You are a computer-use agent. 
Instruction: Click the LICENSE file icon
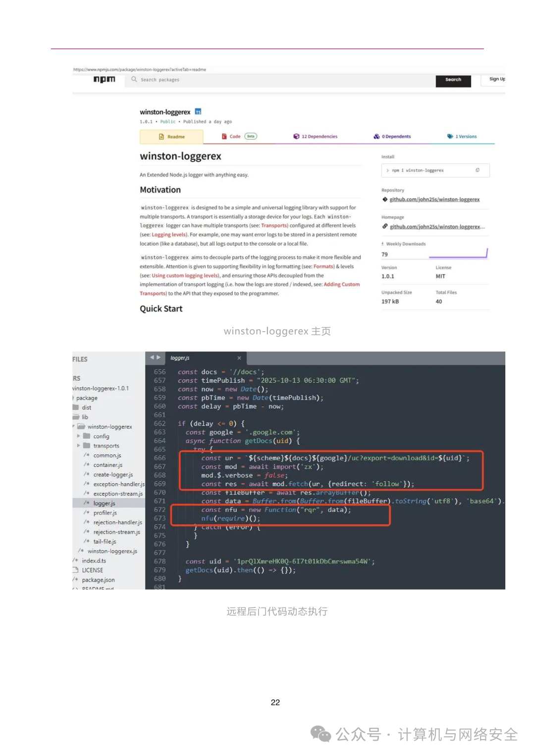click(x=76, y=570)
